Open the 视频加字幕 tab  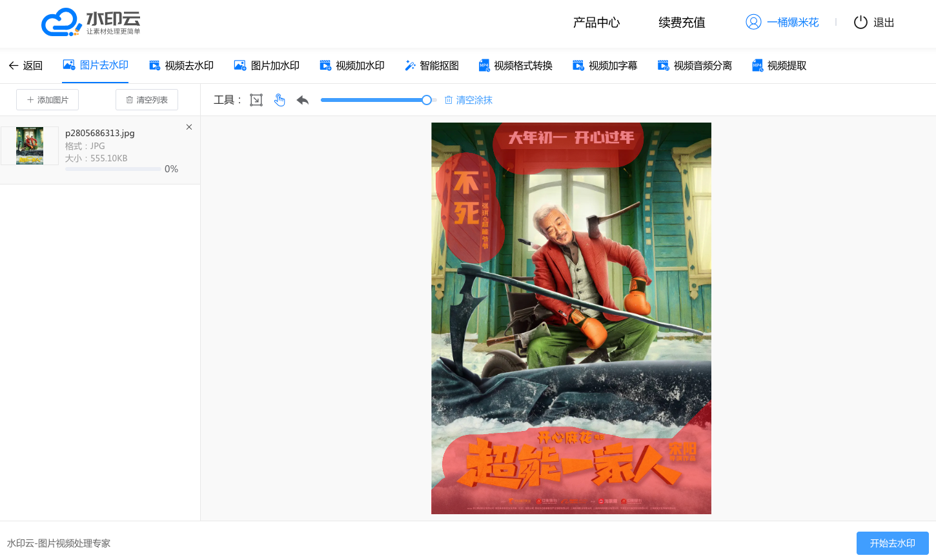[x=605, y=66]
